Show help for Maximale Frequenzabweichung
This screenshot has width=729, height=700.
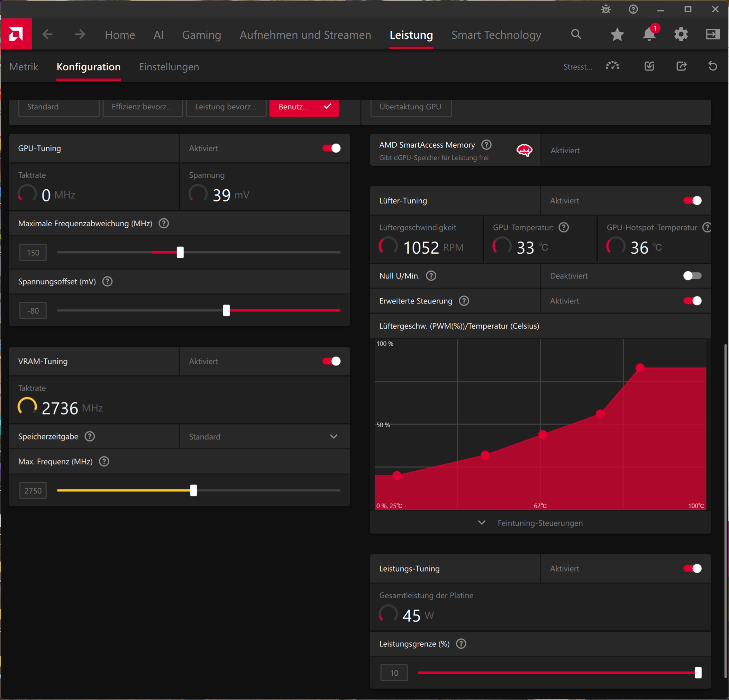[x=164, y=223]
